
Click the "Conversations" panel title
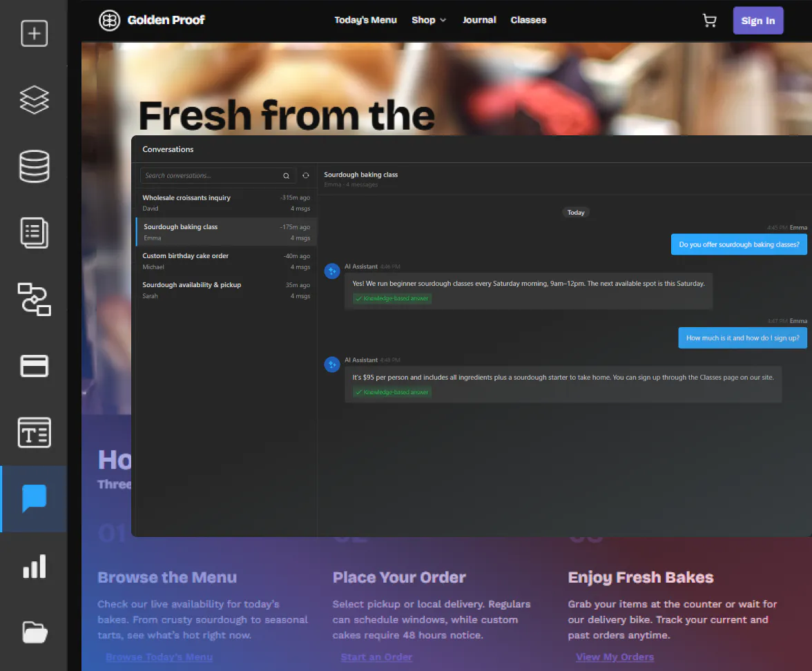(x=168, y=149)
